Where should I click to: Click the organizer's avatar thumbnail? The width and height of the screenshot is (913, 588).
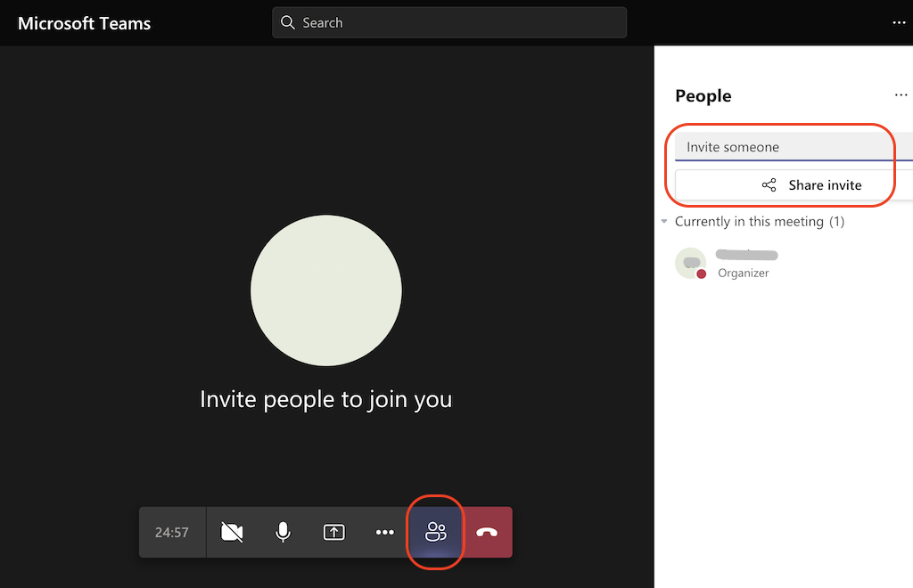[x=690, y=264]
